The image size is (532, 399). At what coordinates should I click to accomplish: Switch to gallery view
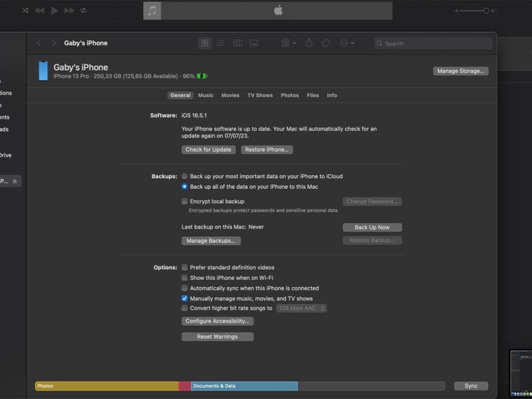tap(254, 43)
